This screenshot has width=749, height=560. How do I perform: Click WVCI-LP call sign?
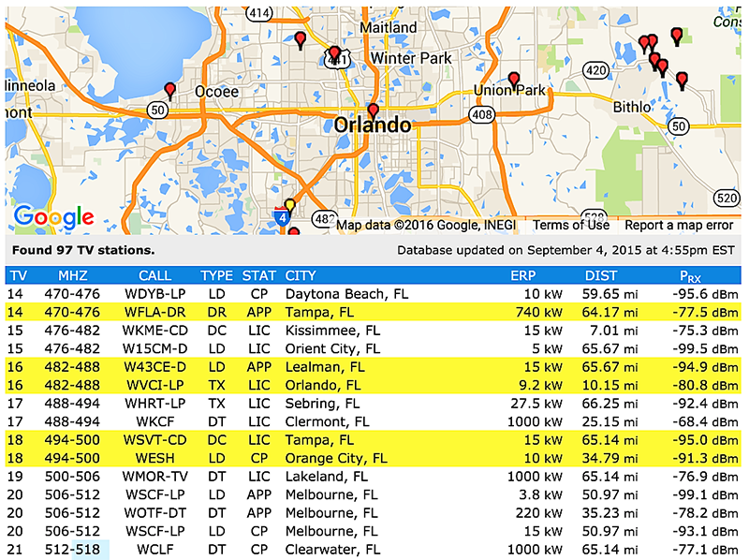click(x=154, y=385)
